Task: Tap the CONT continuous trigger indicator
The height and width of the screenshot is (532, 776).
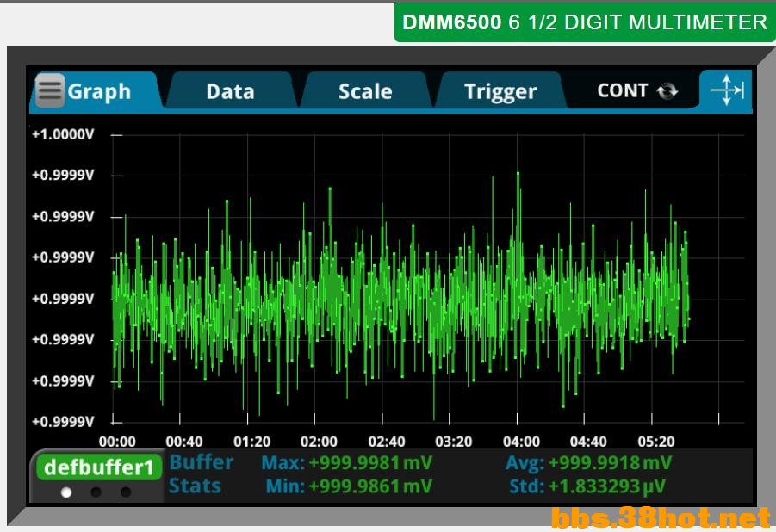Action: point(636,90)
